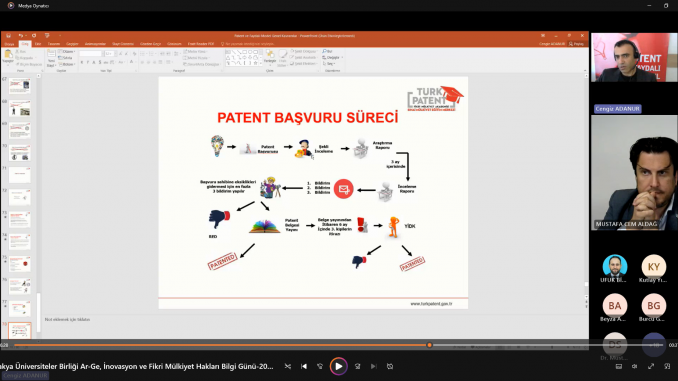Toggle shuffle mode in the player controls

coord(288,366)
